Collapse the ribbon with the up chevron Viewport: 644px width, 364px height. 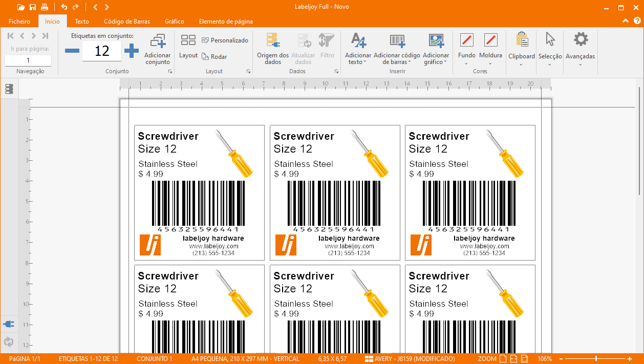(625, 21)
